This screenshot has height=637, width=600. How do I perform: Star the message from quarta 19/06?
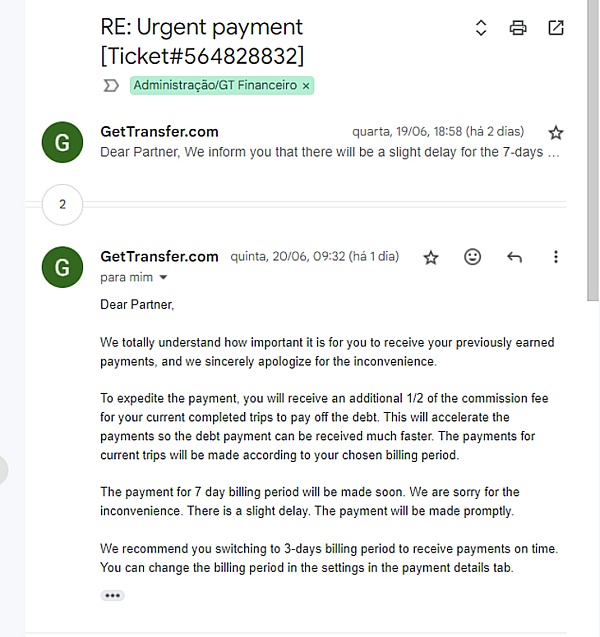[x=556, y=133]
